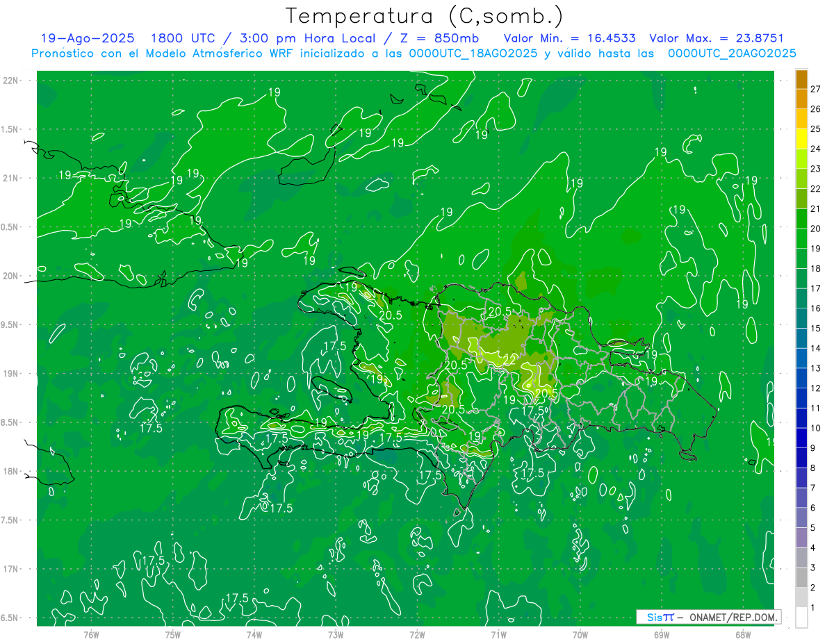Click the dark blue color bar segment between 9 and 10
This screenshot has height=644, width=834.
point(801,438)
